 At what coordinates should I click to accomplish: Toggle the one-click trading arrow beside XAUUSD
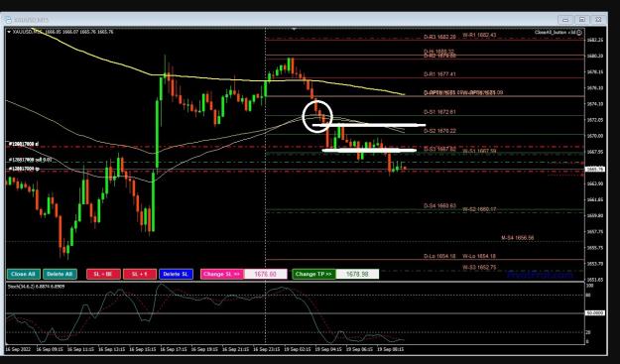pos(9,32)
